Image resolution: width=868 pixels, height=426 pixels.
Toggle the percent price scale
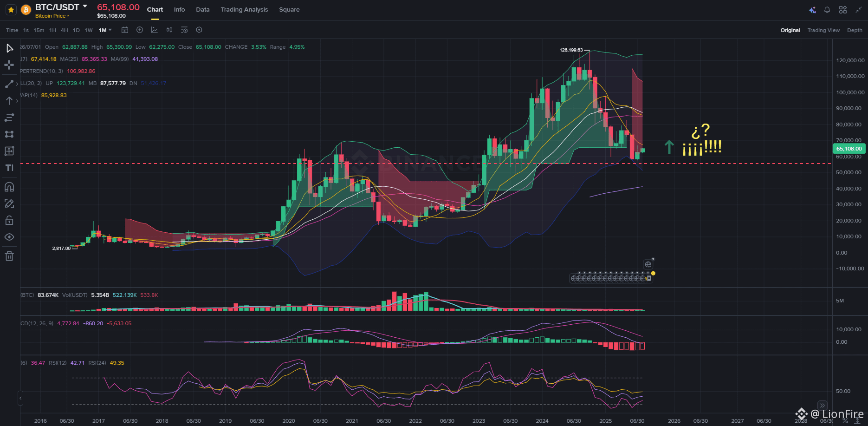tap(845, 421)
